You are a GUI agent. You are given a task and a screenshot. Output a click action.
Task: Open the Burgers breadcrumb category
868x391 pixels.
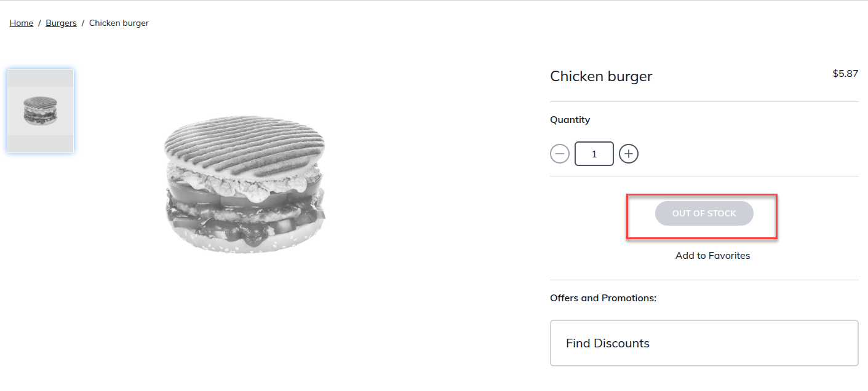pyautogui.click(x=61, y=23)
